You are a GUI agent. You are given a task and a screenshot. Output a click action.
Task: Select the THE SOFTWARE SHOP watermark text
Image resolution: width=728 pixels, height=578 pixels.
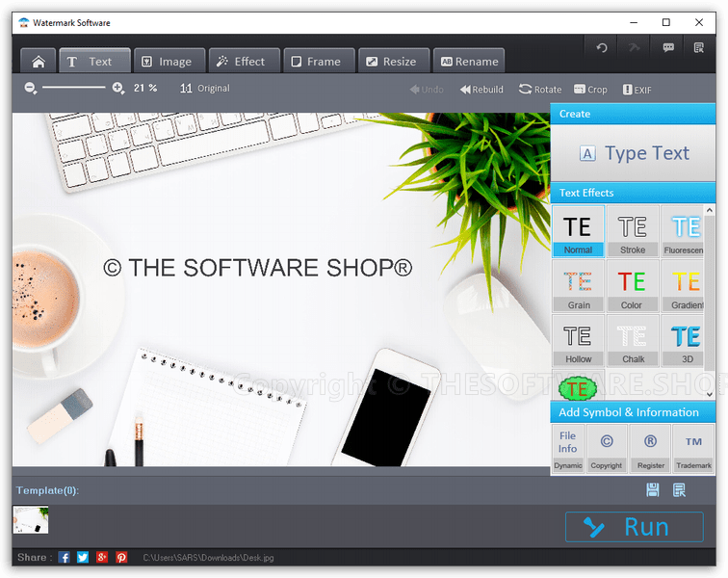(258, 268)
